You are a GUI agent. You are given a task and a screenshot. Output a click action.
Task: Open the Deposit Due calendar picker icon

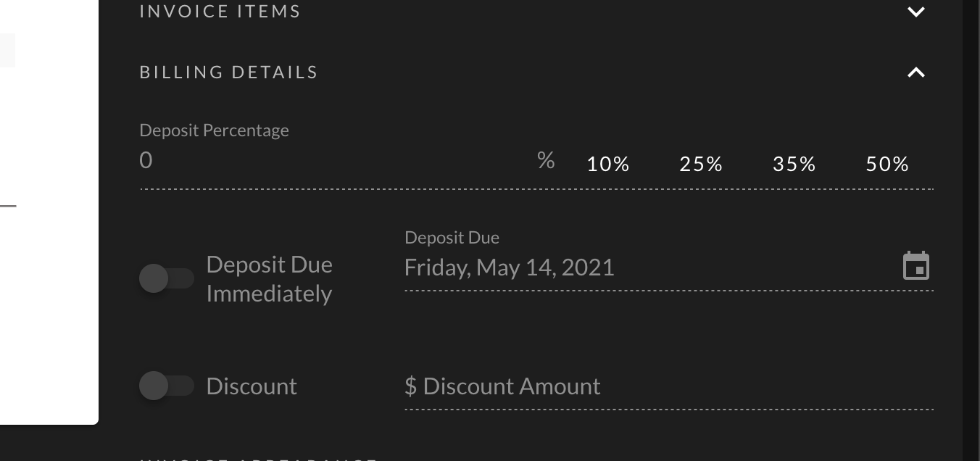click(x=916, y=266)
